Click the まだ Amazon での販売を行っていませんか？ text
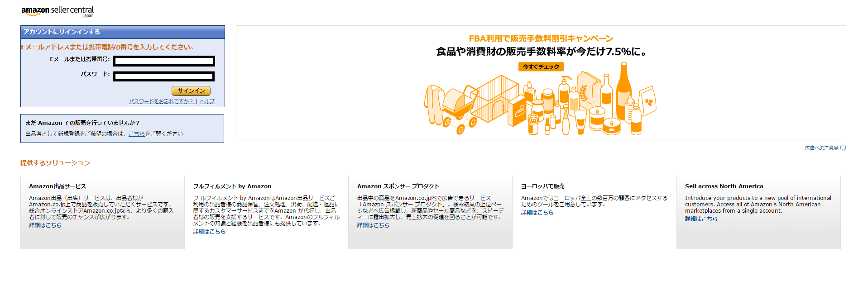Image resolution: width=868 pixels, height=281 pixels. coord(82,123)
